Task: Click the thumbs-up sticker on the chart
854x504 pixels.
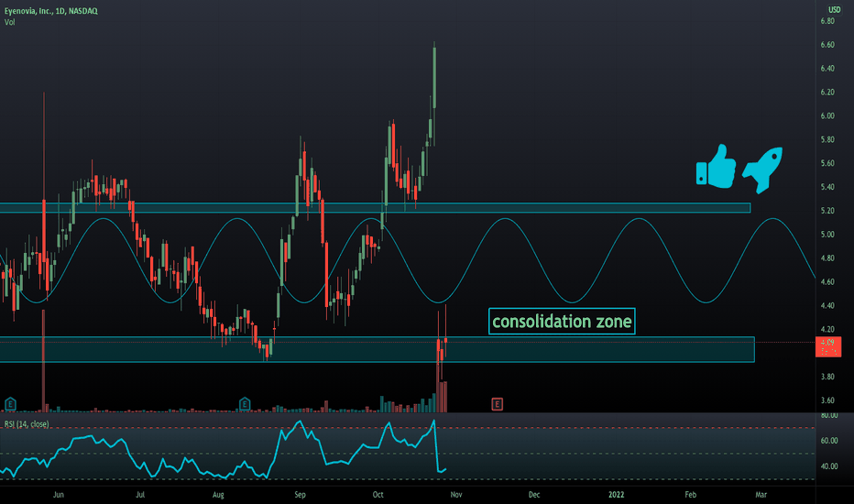Action: [717, 167]
